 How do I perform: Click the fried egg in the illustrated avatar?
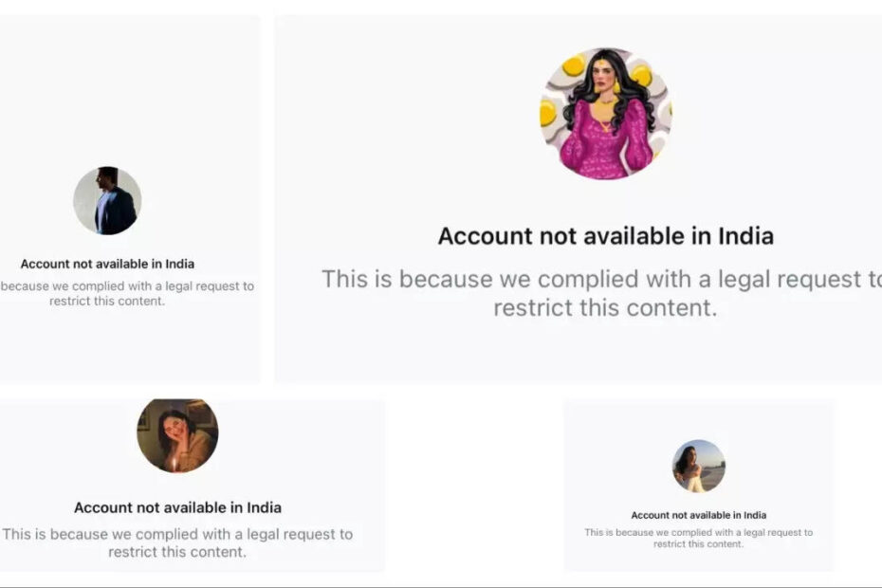574,66
